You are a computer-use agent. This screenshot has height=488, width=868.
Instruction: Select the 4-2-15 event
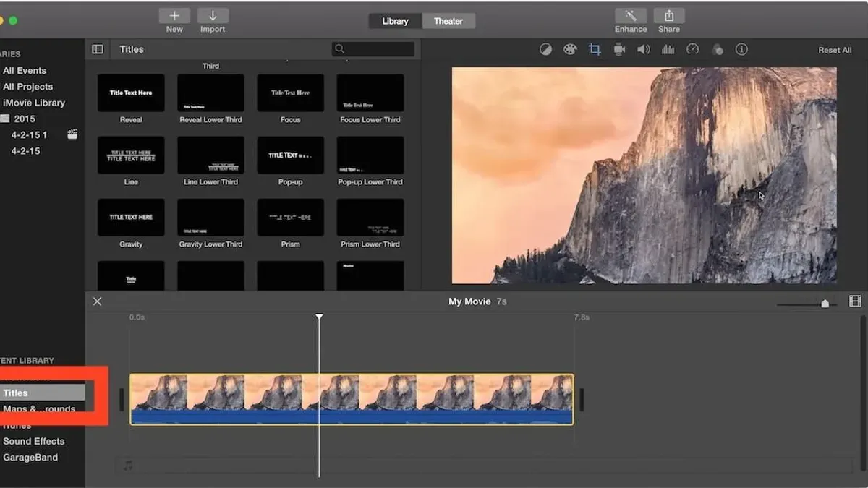tap(25, 151)
